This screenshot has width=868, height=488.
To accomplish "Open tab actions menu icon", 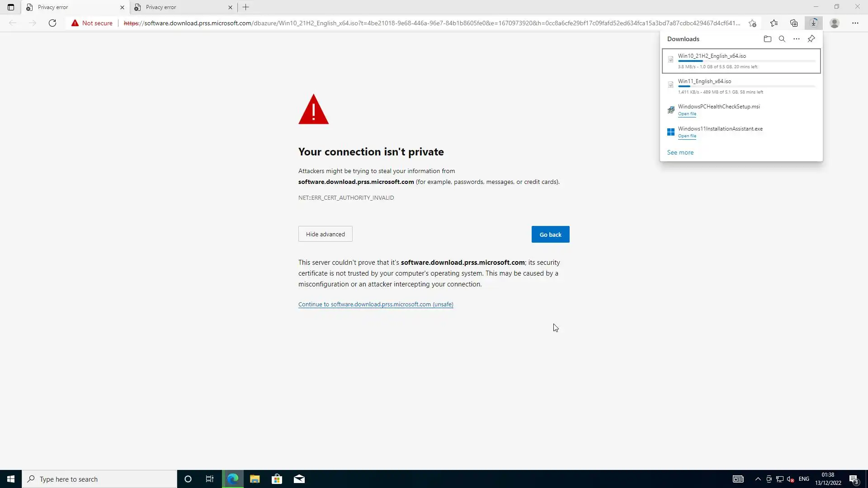I will (11, 7).
